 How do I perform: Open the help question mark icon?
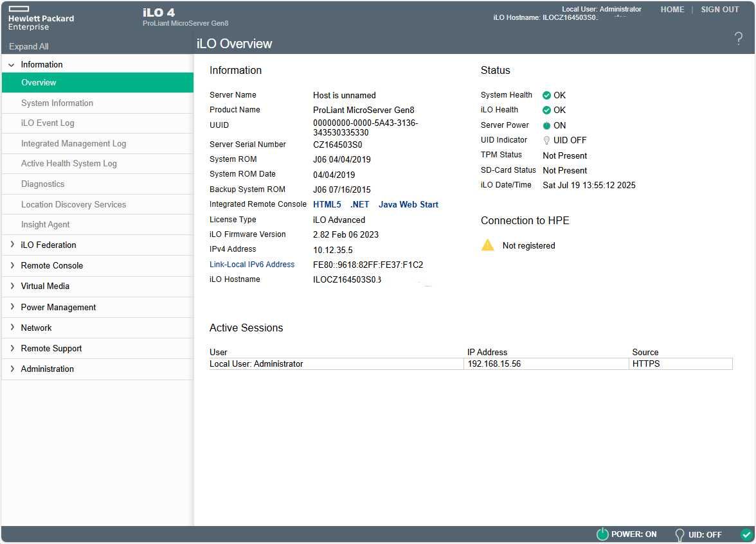(x=738, y=39)
